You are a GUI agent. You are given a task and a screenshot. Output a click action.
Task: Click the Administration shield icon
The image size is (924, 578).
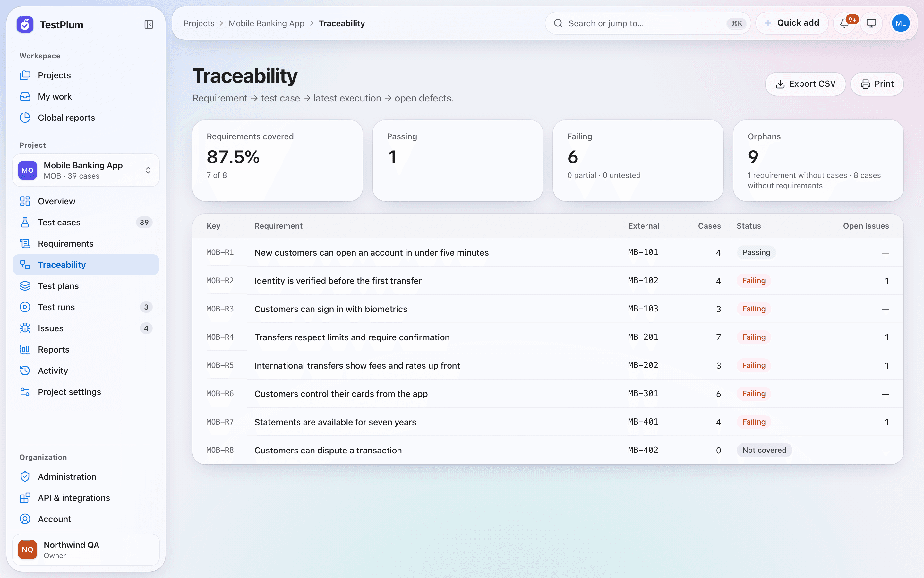25,477
